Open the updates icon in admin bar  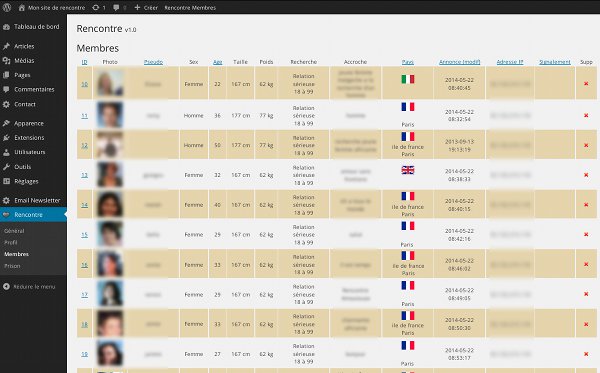pos(96,8)
